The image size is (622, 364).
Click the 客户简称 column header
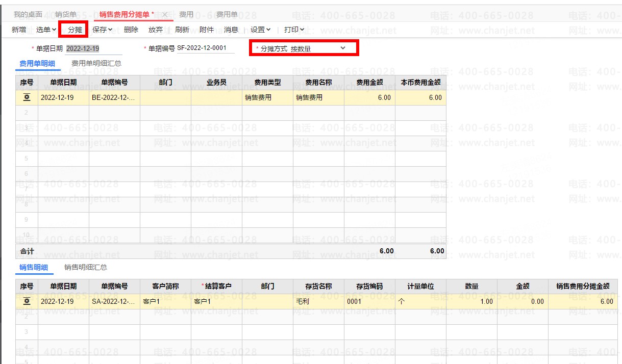165,287
